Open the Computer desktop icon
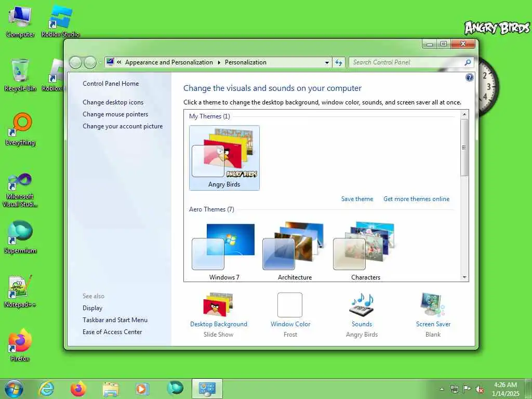 [20, 21]
